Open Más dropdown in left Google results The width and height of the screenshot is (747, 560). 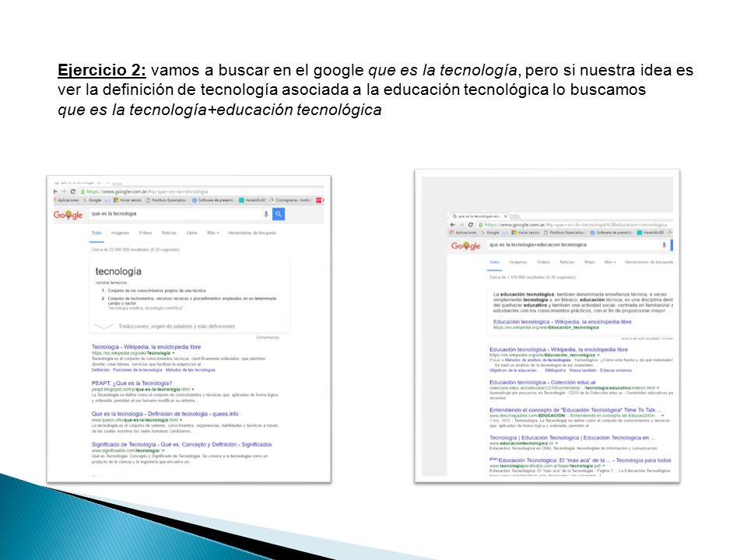click(213, 233)
